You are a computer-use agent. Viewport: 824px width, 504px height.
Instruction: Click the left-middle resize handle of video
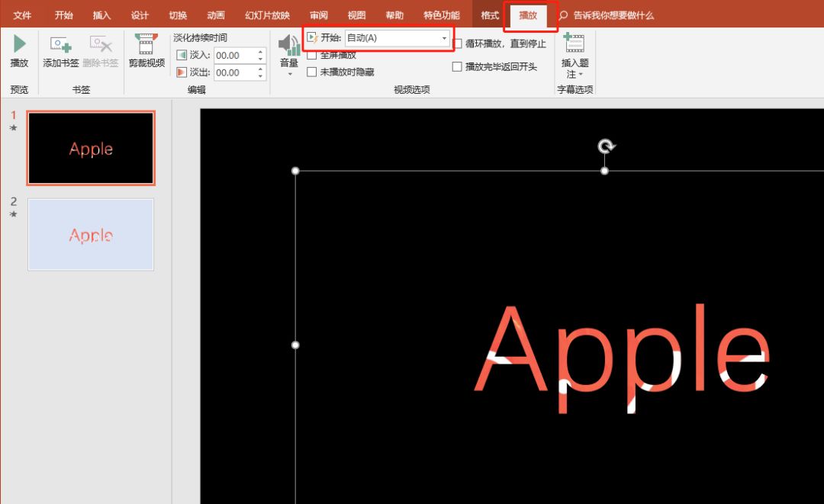tap(295, 345)
